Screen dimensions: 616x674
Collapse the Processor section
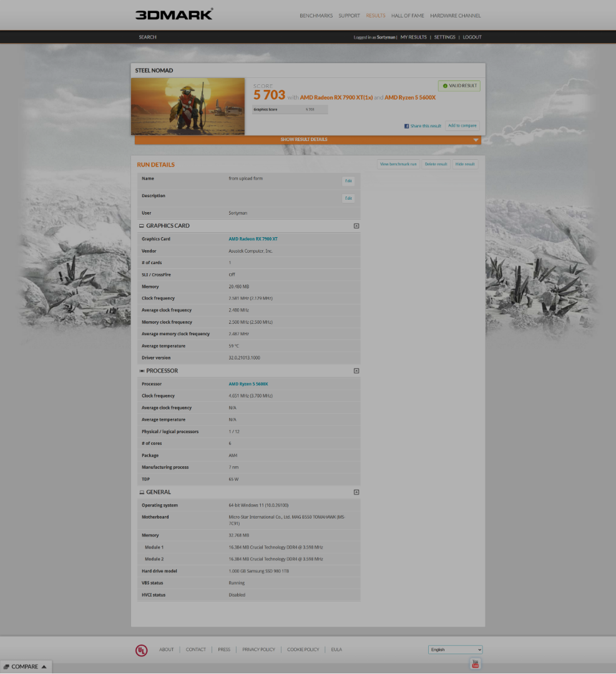356,371
